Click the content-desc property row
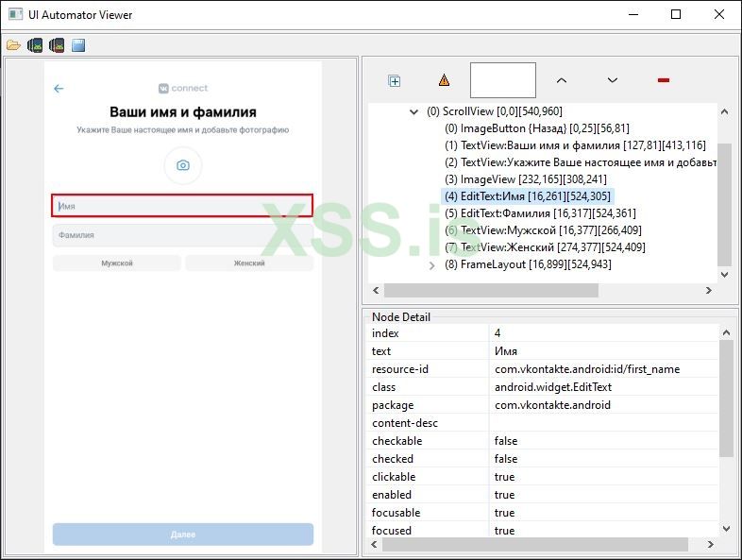The height and width of the screenshot is (560, 742). (x=542, y=423)
